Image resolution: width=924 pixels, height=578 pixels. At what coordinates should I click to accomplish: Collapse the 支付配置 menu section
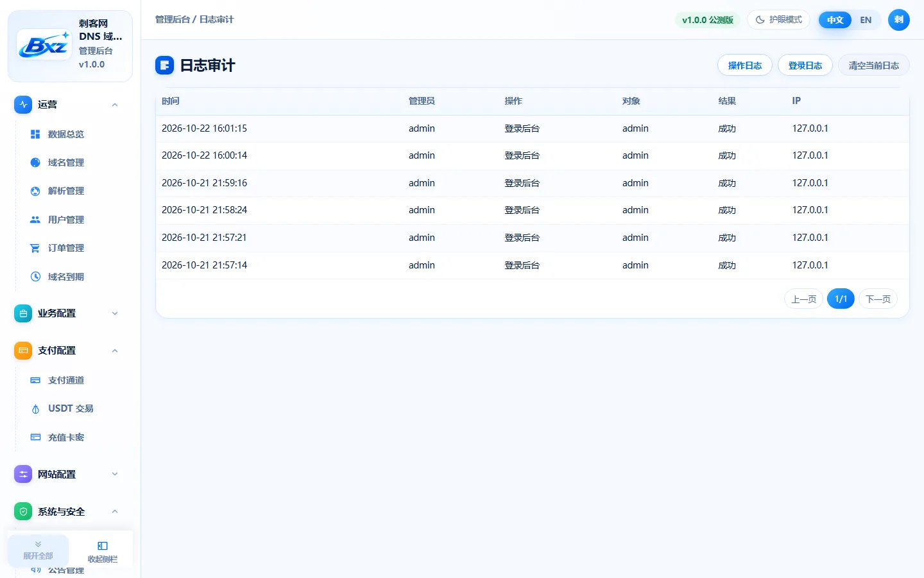(115, 351)
